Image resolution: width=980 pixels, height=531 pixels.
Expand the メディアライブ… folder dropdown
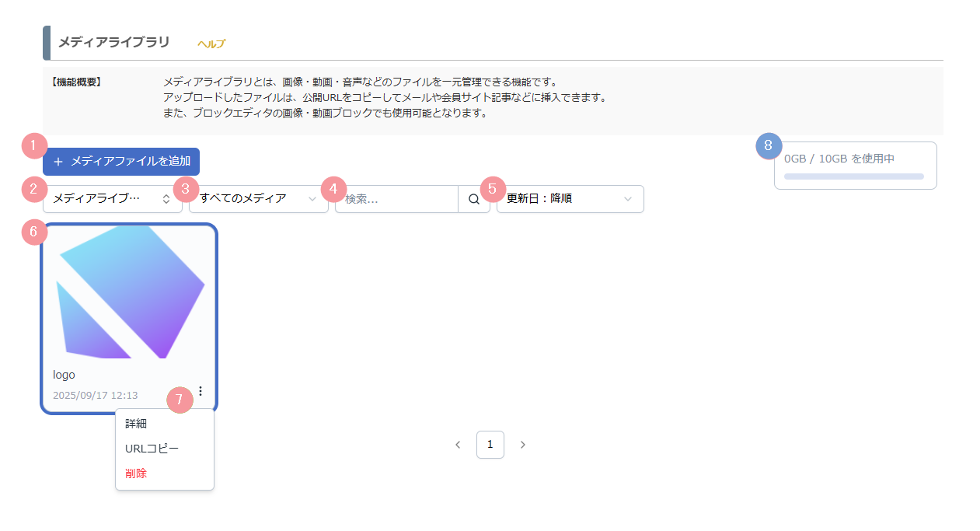coord(112,199)
